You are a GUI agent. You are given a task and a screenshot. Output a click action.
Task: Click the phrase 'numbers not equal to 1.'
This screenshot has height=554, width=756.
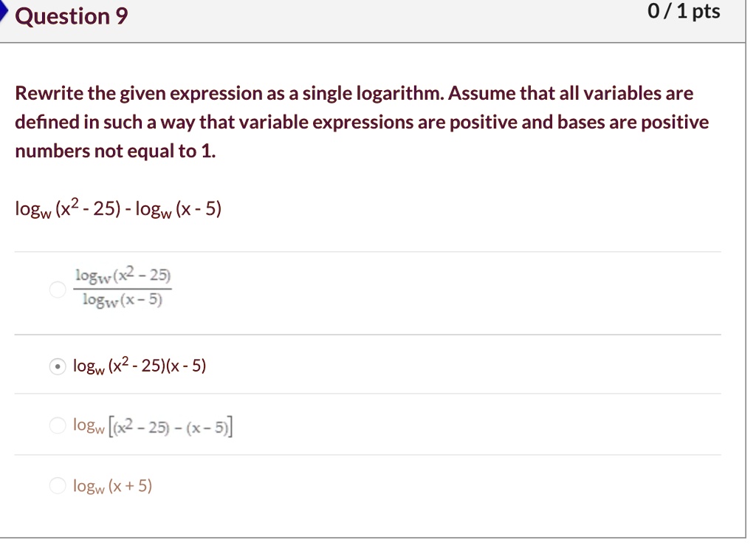coord(115,151)
